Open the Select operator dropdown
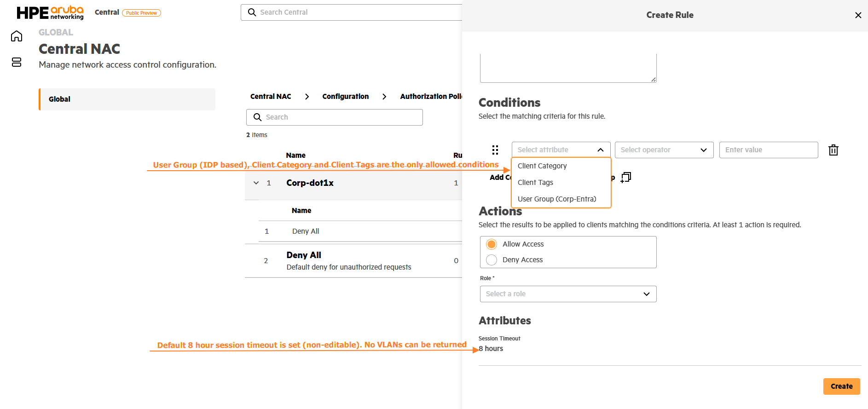This screenshot has height=409, width=868. point(664,150)
